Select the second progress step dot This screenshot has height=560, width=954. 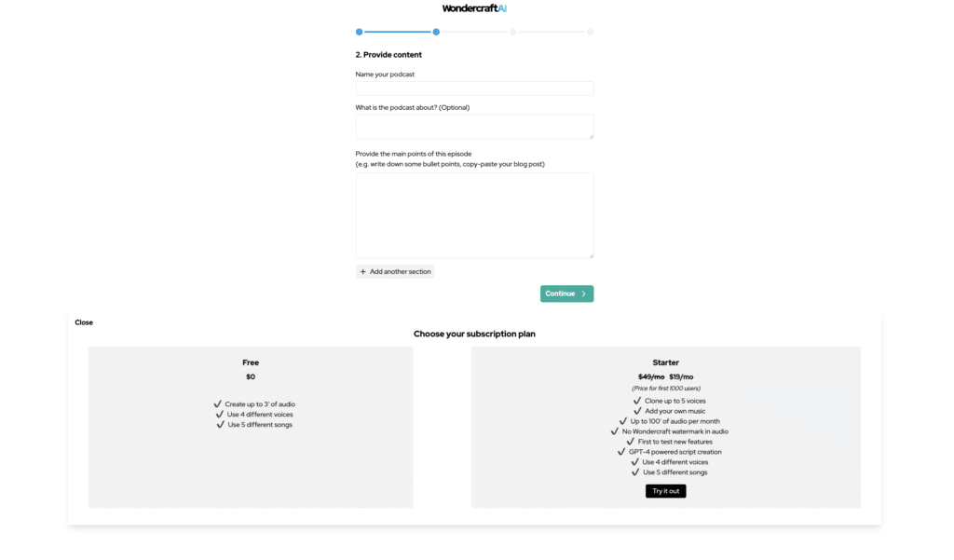[x=436, y=32]
